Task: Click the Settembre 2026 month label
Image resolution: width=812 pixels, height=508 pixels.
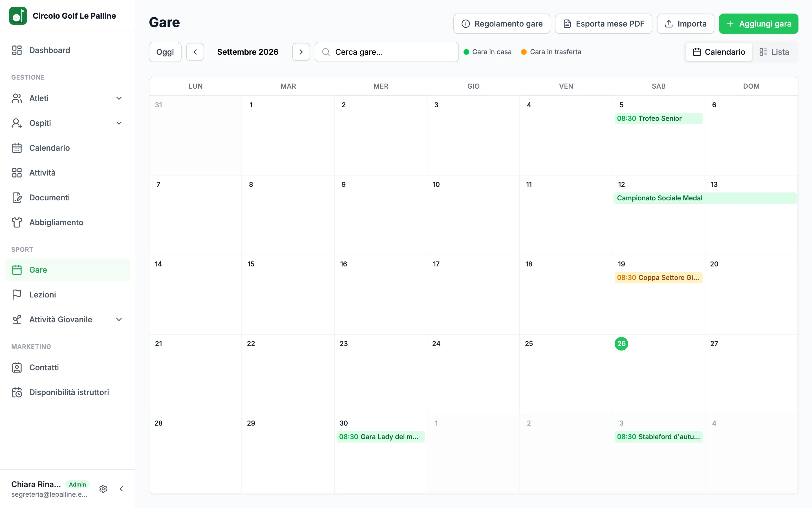Action: click(x=248, y=52)
